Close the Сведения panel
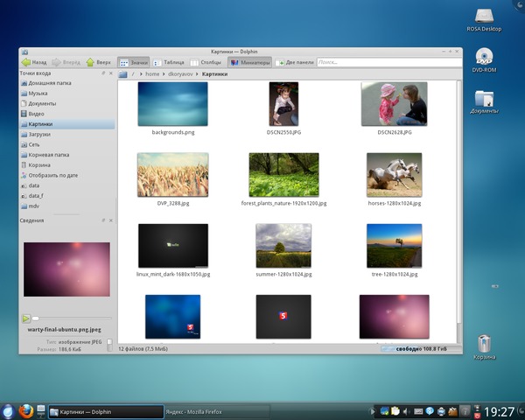 pos(110,220)
